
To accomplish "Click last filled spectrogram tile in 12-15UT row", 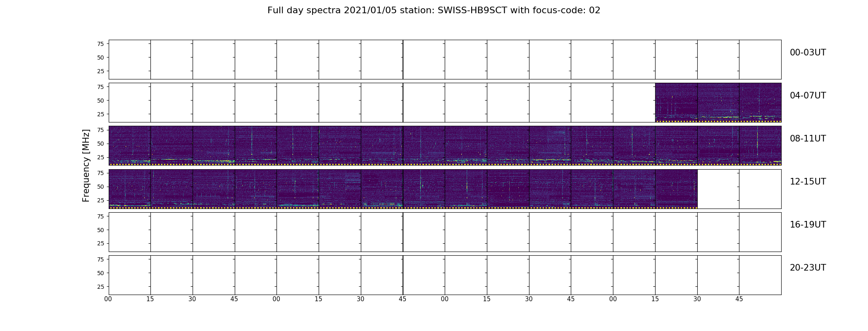I will pyautogui.click(x=676, y=189).
